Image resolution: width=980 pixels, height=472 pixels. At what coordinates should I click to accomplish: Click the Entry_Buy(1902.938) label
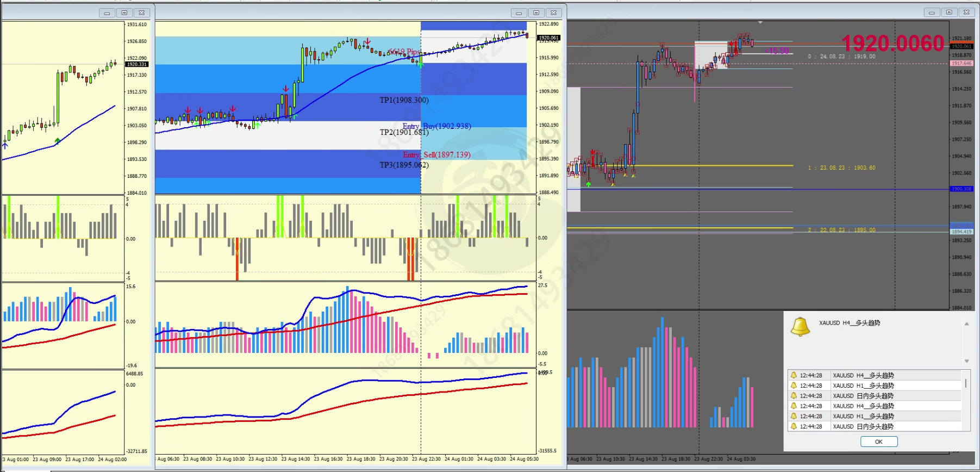pos(436,126)
